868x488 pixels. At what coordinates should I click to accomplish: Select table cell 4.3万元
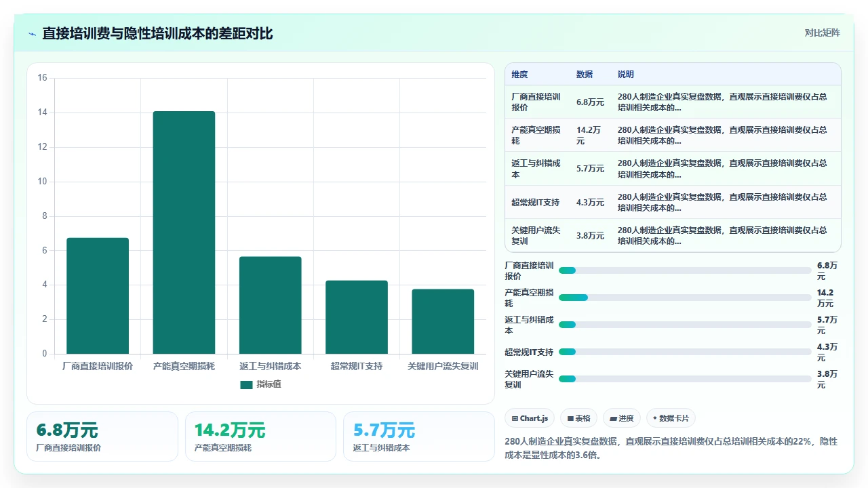(590, 202)
